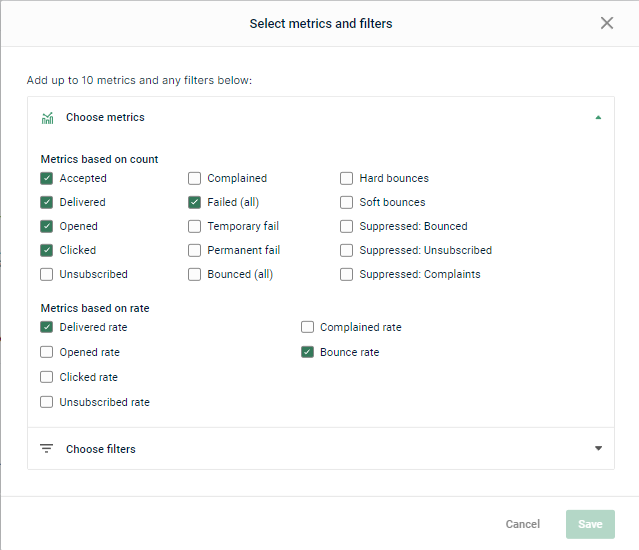Enable the Opened rate checkbox
The image size is (639, 550).
47,353
